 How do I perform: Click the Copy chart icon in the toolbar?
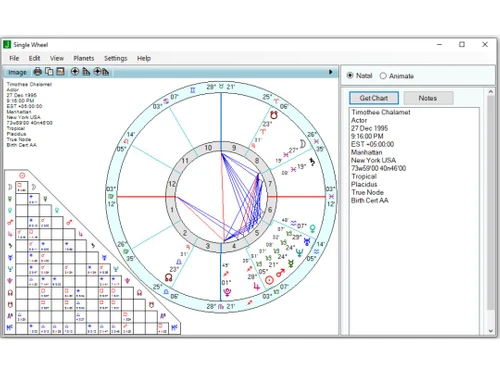49,71
